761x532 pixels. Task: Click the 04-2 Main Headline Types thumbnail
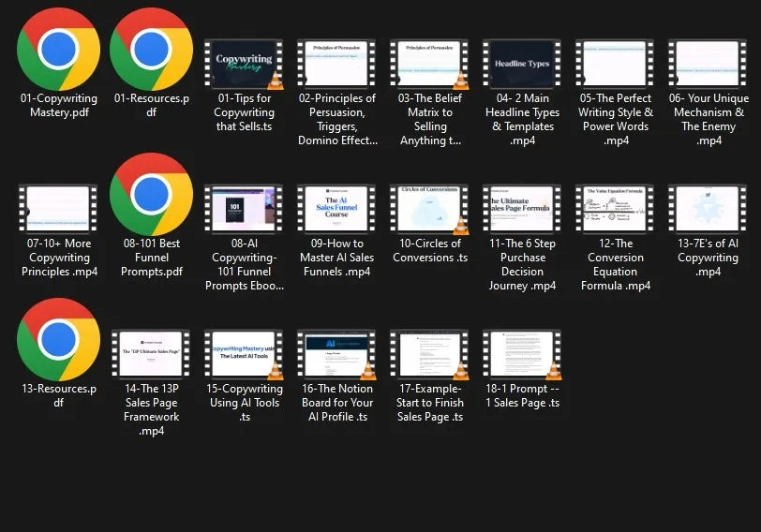(x=522, y=64)
